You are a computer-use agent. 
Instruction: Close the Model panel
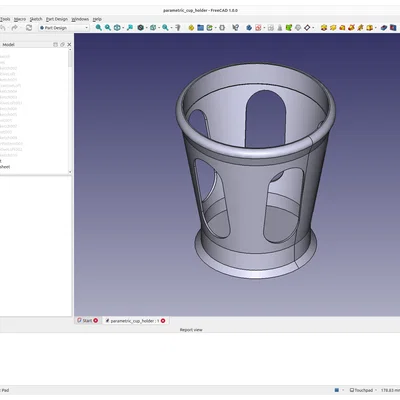click(69, 44)
